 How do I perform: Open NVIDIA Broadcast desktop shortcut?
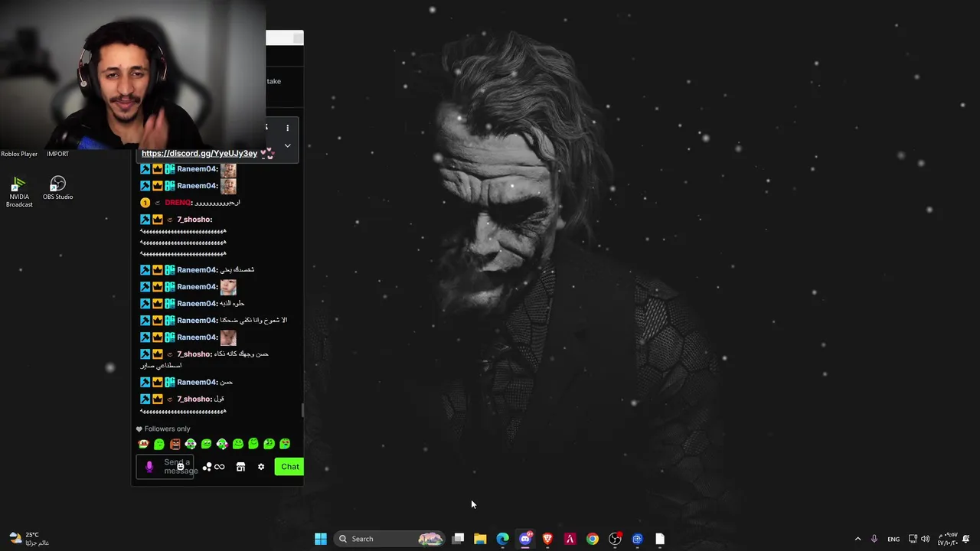[19, 192]
